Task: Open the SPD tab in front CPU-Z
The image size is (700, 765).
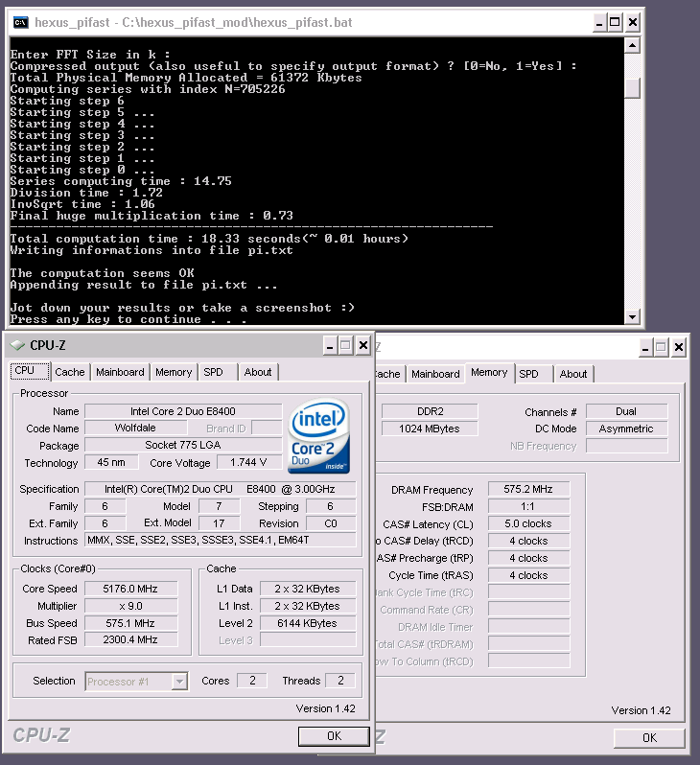Action: 213,372
